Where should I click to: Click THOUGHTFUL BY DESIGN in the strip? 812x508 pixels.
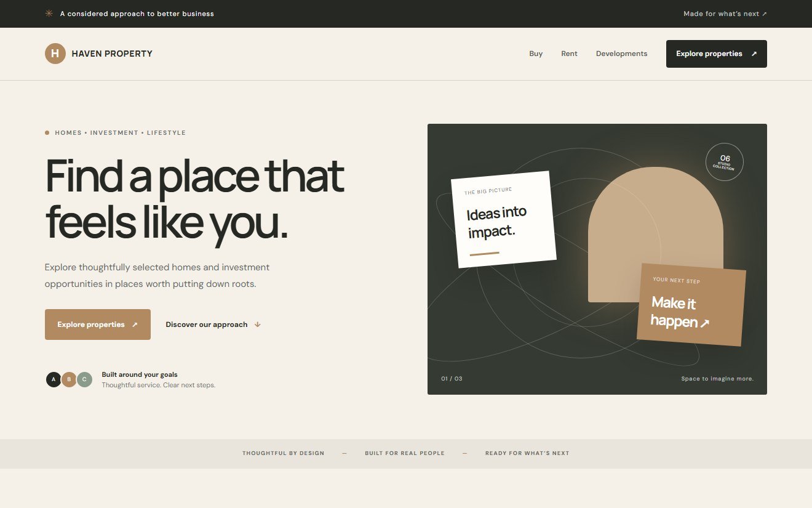click(x=283, y=453)
